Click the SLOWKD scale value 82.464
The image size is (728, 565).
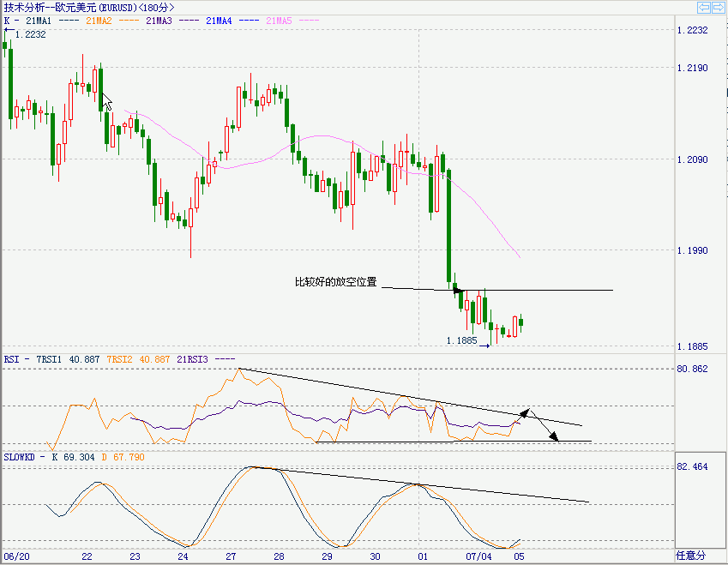tap(692, 466)
